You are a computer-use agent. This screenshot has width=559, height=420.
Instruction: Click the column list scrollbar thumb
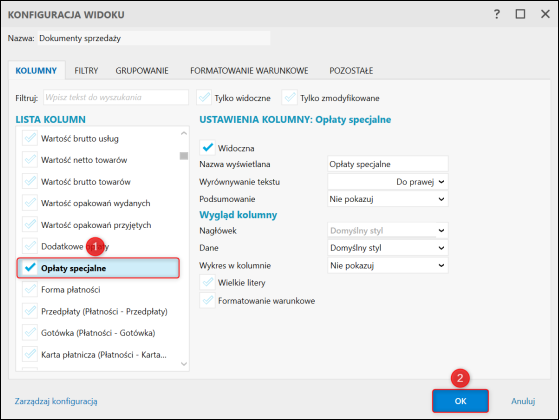[184, 156]
